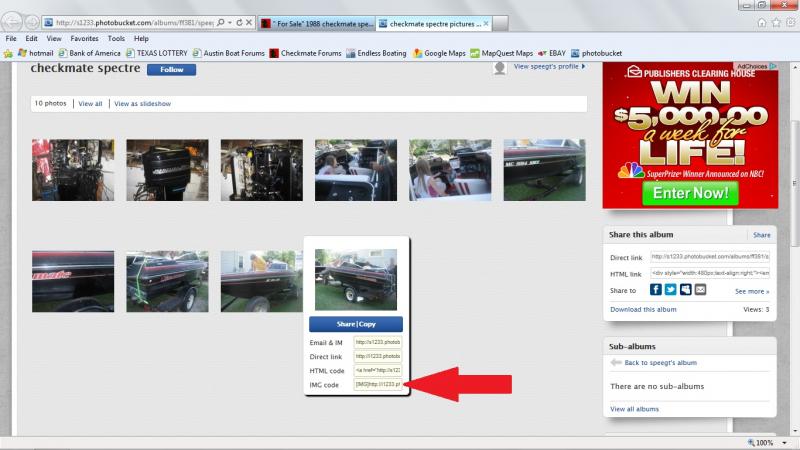Screen dimensions: 800x450
Task: Click the album HTML link field
Action: click(710, 273)
